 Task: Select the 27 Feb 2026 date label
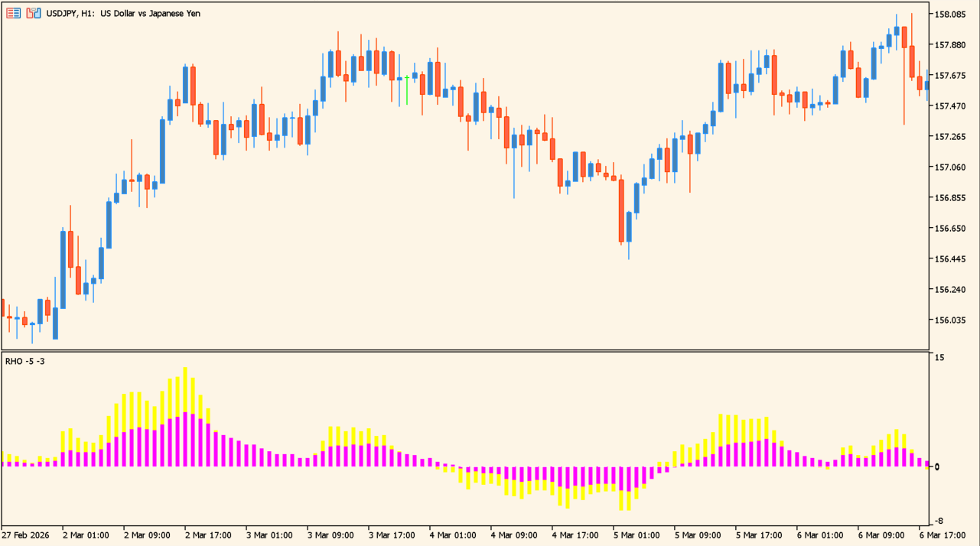(x=25, y=535)
